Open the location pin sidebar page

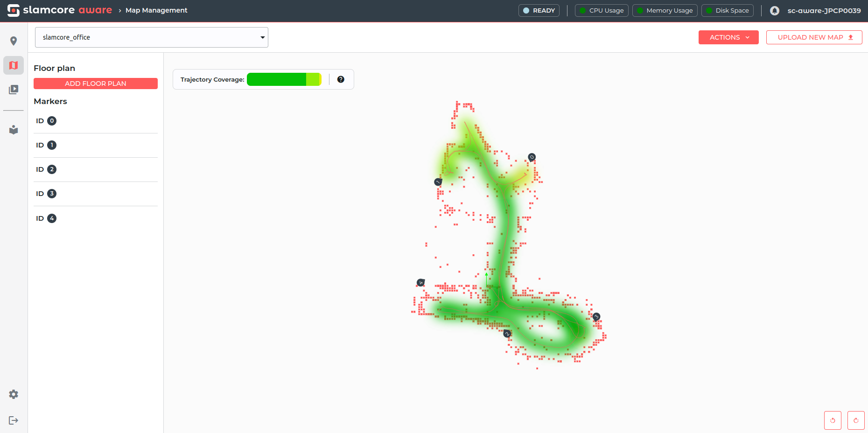[x=14, y=41]
